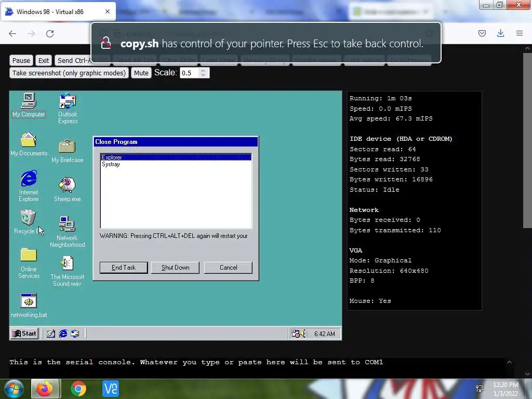Click Show Desktop quick launch icon

point(51,334)
